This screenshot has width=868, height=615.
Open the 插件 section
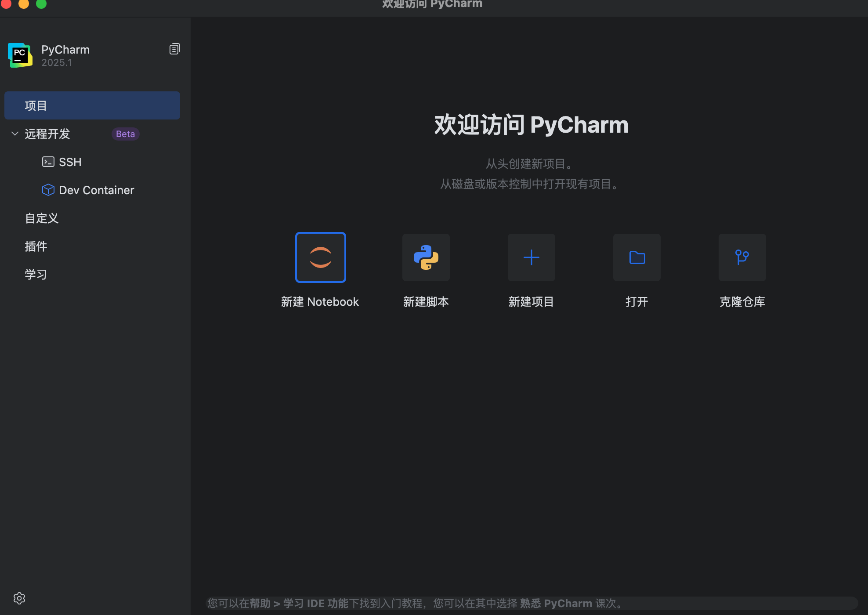pos(36,246)
